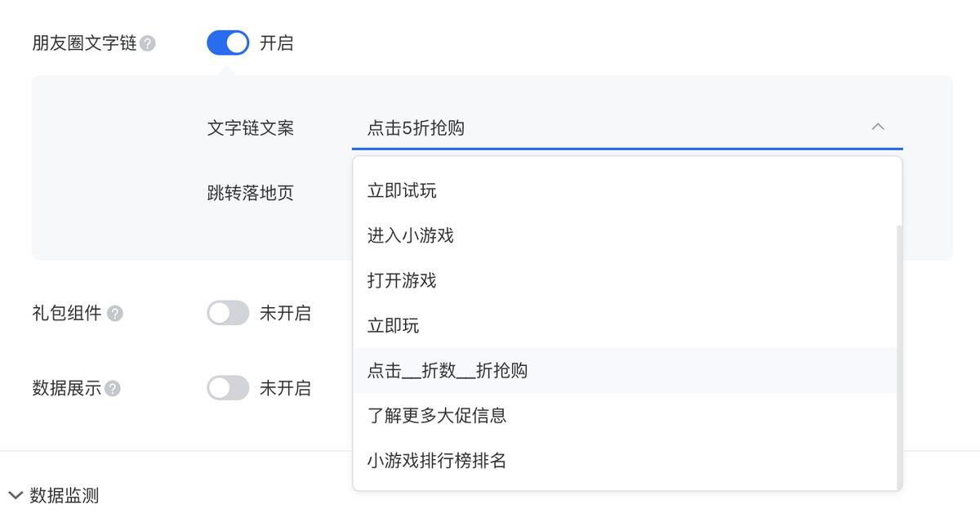Disable the 朋友圈文字链 switch

(228, 42)
